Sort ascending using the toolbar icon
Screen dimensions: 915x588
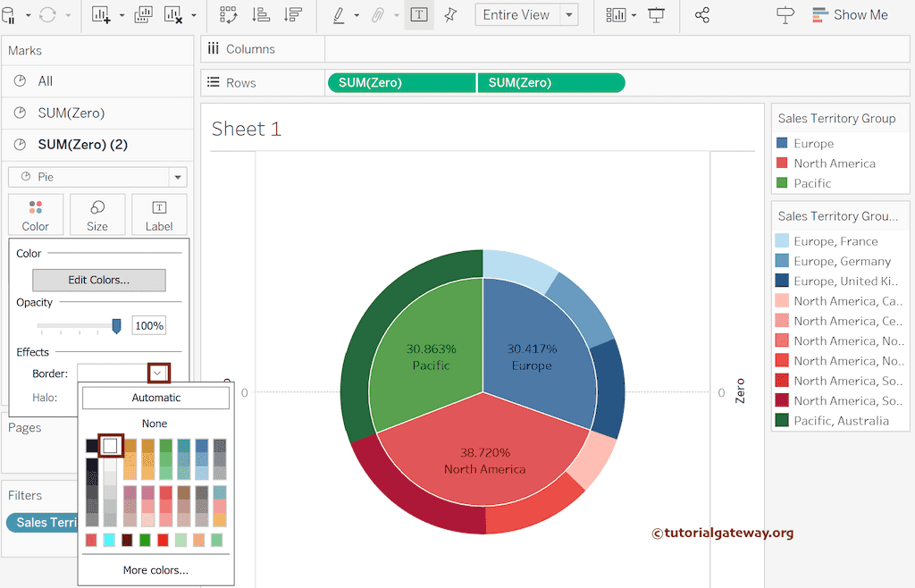tap(261, 15)
